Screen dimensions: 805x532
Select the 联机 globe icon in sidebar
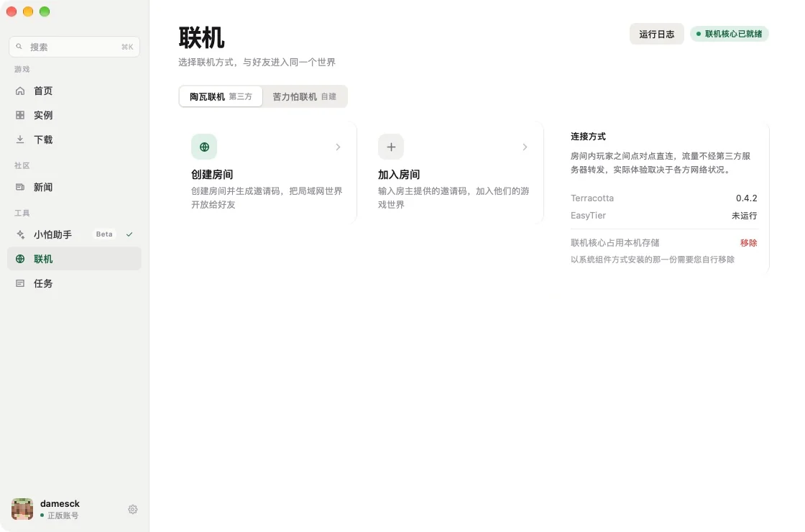pyautogui.click(x=20, y=259)
